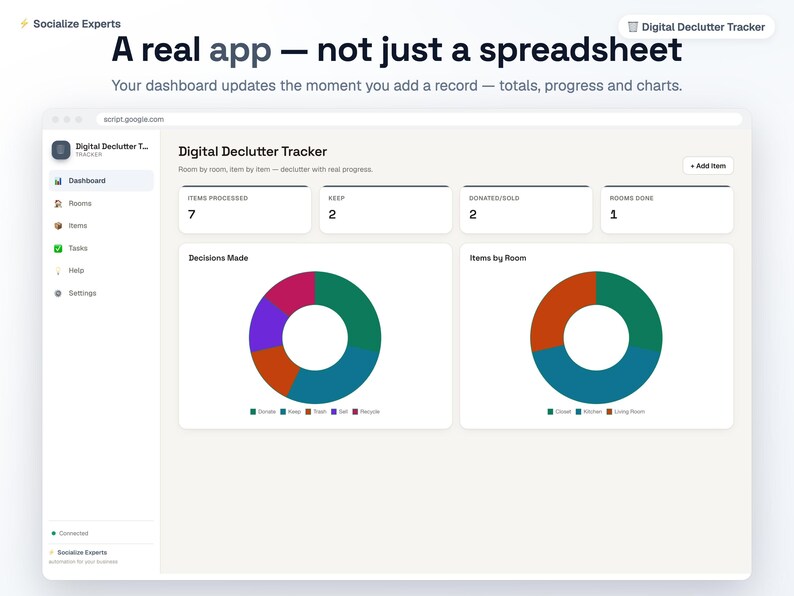Click the Socialize Experts link in sidebar footer
This screenshot has width=794, height=596.
[x=82, y=552]
